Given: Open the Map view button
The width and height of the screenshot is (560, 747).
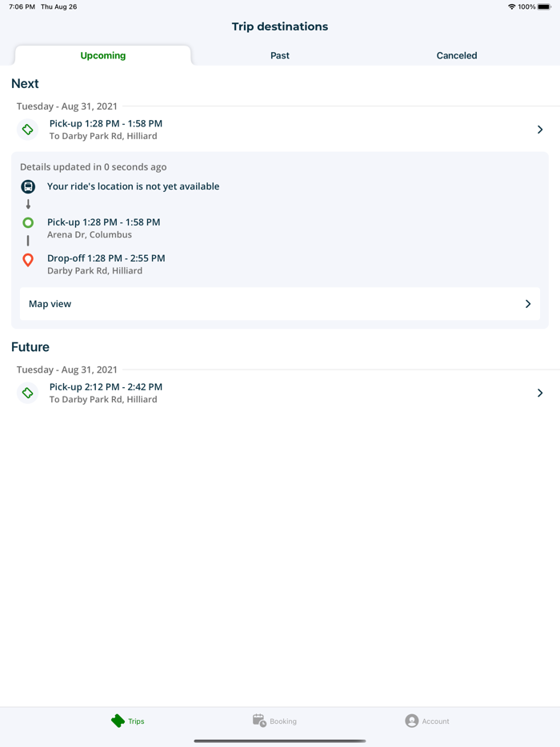Looking at the screenshot, I should [x=279, y=304].
